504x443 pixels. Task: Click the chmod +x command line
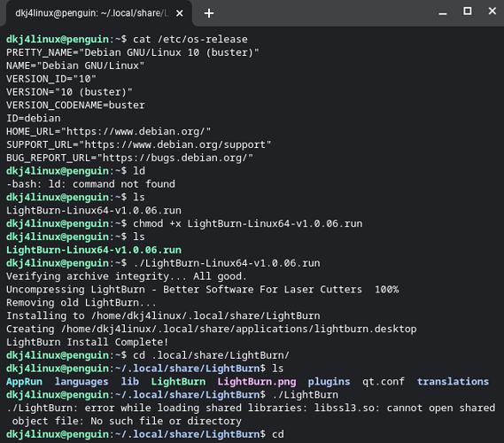(247, 224)
